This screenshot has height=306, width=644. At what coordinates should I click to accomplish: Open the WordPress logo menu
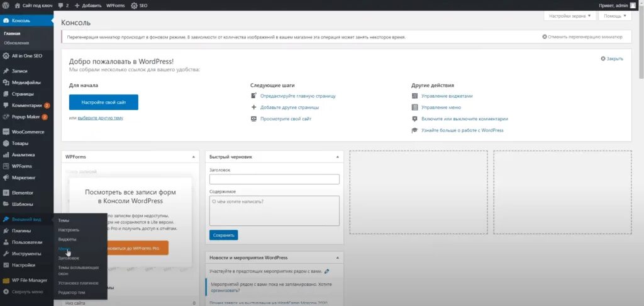click(6, 6)
